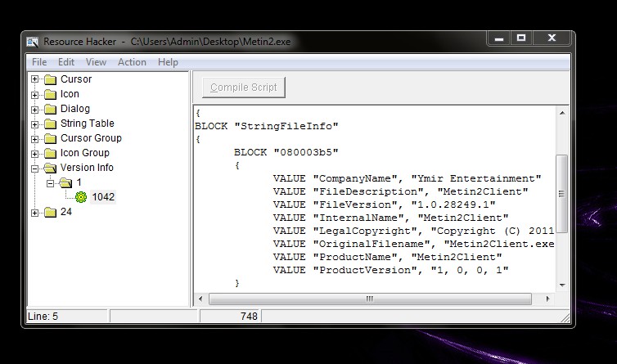Click the green gear icon beside 1042
Viewport: 617px width, 364px height.
81,197
